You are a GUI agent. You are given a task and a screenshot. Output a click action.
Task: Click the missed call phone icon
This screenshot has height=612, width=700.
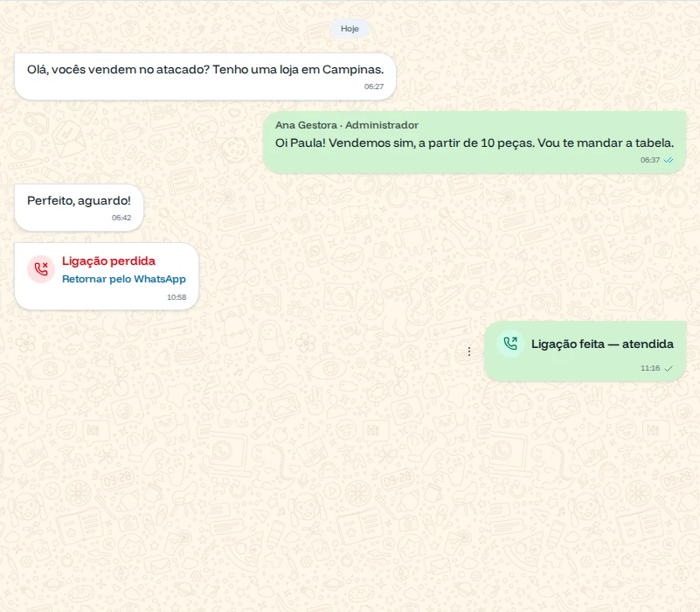click(41, 269)
